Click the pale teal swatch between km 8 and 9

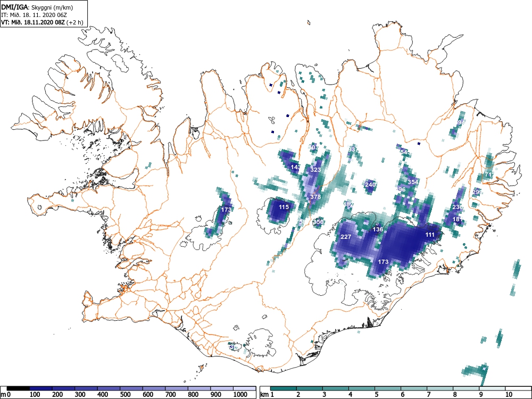(466, 388)
